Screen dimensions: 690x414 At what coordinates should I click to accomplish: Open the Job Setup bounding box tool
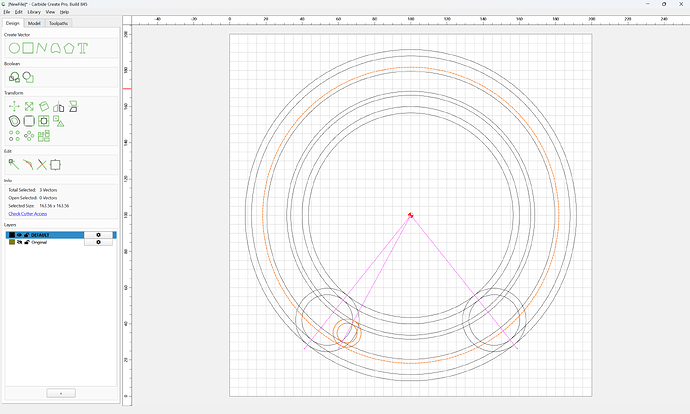point(55,165)
